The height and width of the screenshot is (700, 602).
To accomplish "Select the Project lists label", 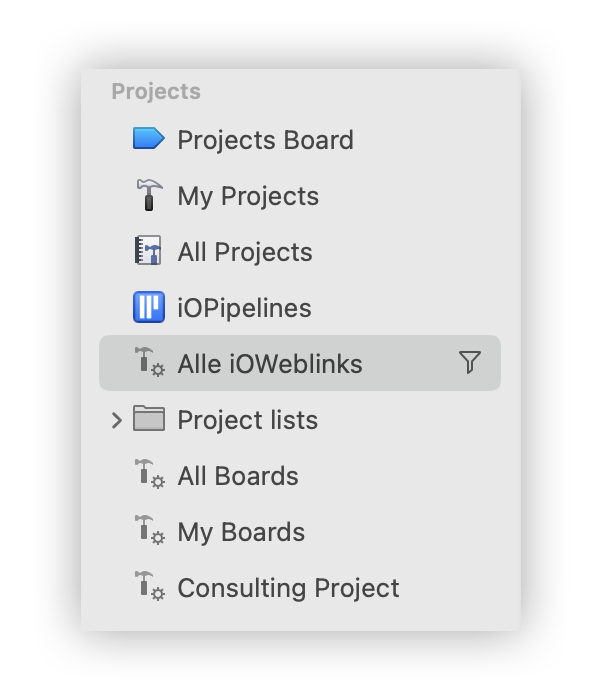I will [247, 420].
